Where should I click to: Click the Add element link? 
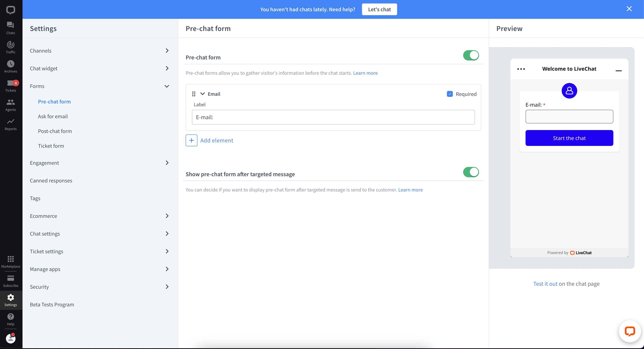pos(216,140)
